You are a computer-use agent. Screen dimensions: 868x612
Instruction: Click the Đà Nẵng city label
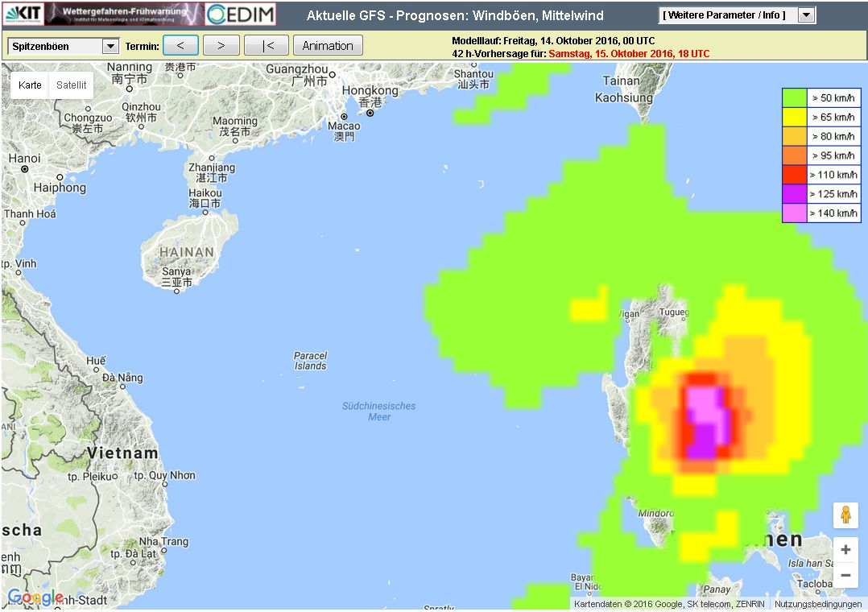click(122, 378)
